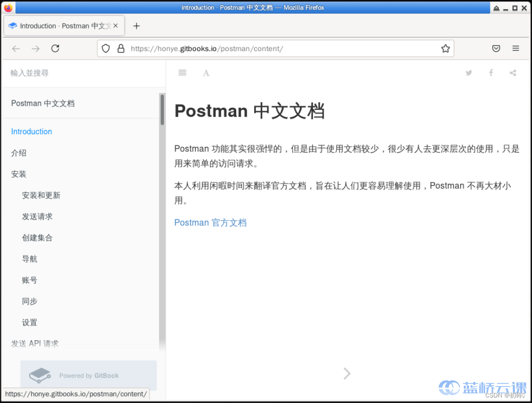Go back with the browser back arrow
532x403 pixels.
click(x=16, y=49)
